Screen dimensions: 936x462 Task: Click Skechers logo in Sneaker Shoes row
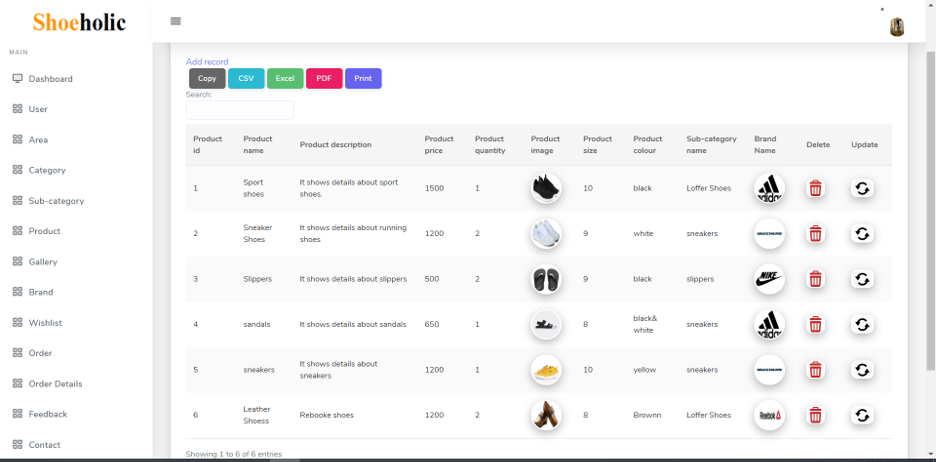point(769,234)
